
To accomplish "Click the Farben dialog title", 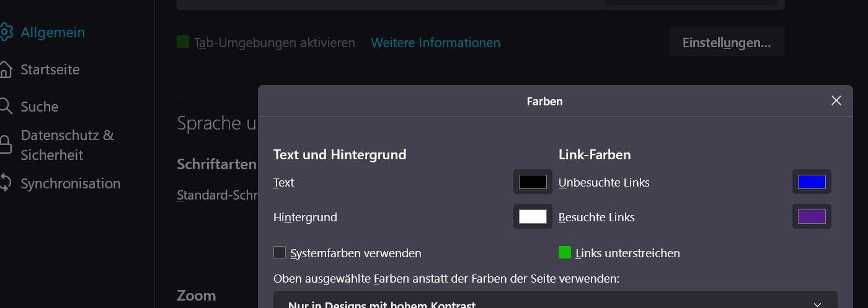I will (x=544, y=101).
